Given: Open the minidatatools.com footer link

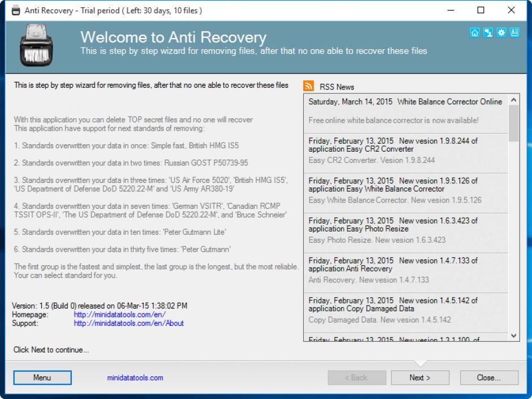Looking at the screenshot, I should [x=135, y=377].
